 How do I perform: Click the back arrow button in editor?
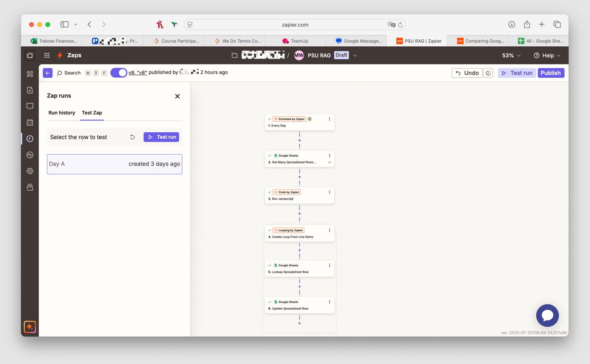48,73
